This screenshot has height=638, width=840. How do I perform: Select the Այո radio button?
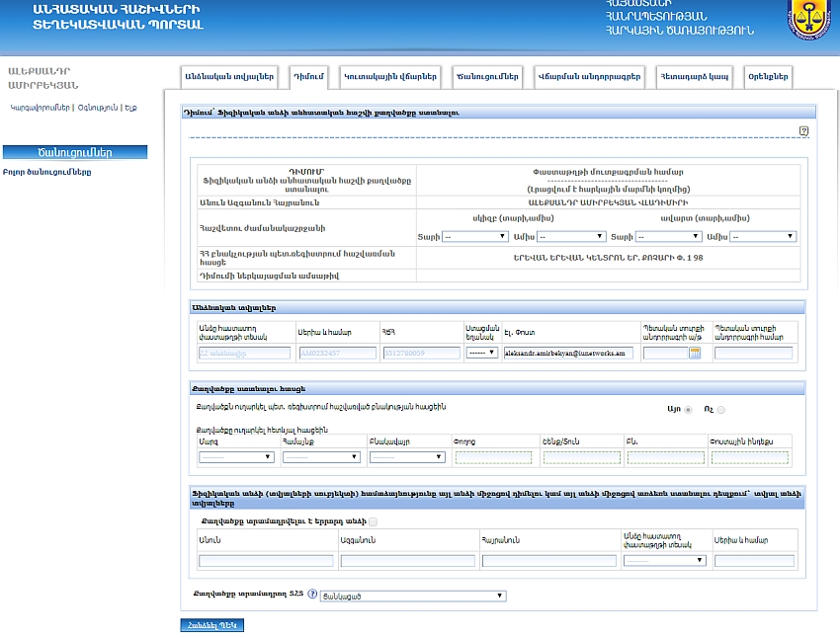point(688,410)
